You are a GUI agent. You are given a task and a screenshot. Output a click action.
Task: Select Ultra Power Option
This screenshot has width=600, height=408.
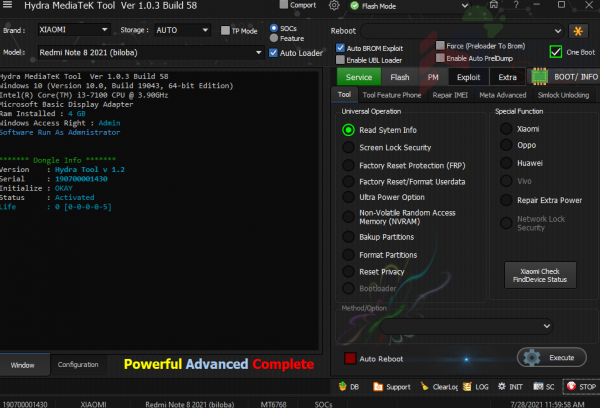point(348,197)
